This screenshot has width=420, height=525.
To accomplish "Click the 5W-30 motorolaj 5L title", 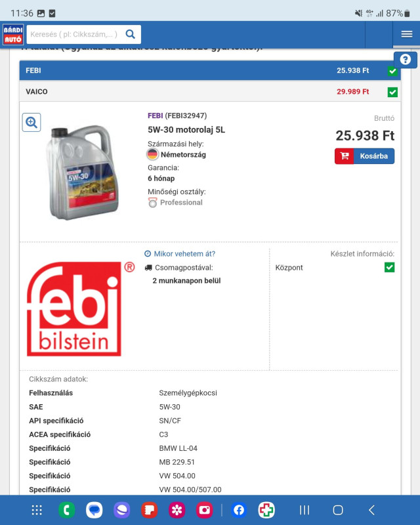I will pos(186,130).
